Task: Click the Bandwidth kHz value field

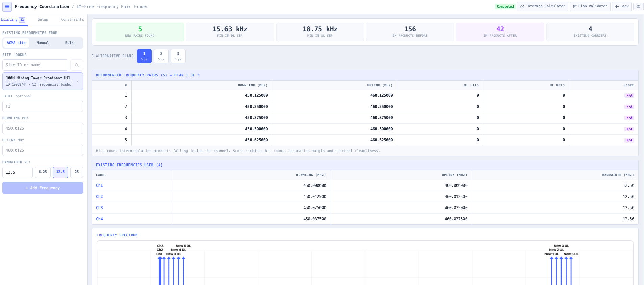Action: [18, 172]
